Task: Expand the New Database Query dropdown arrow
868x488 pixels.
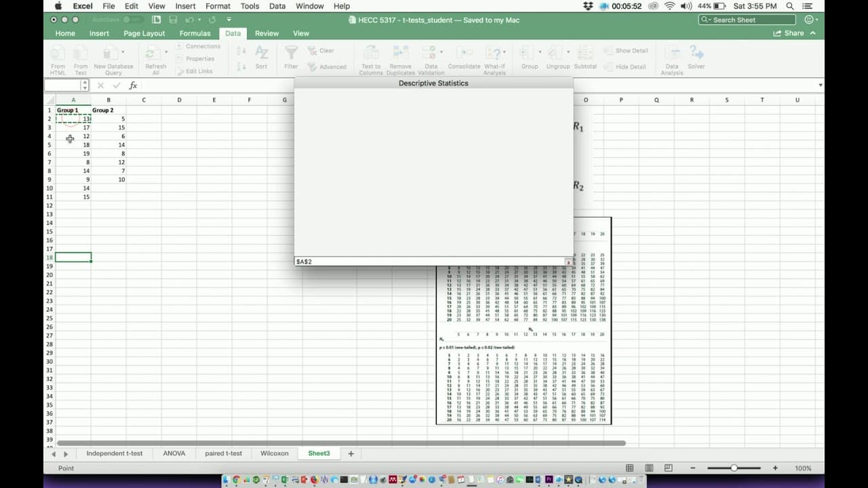Action: pyautogui.click(x=123, y=52)
